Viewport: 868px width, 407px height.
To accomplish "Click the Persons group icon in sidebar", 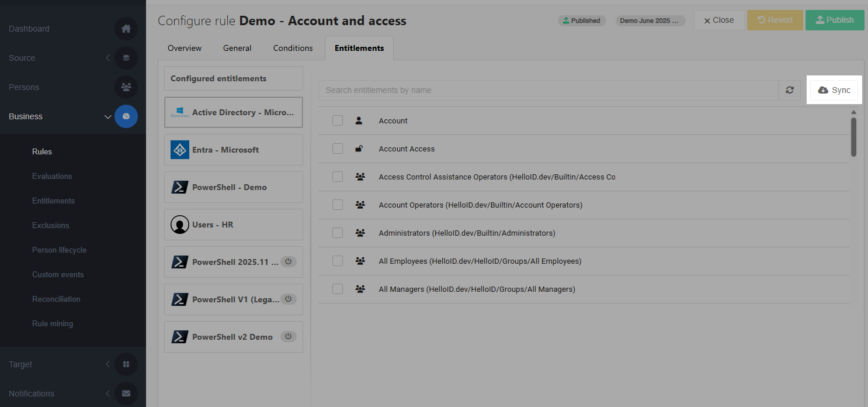I will [126, 87].
